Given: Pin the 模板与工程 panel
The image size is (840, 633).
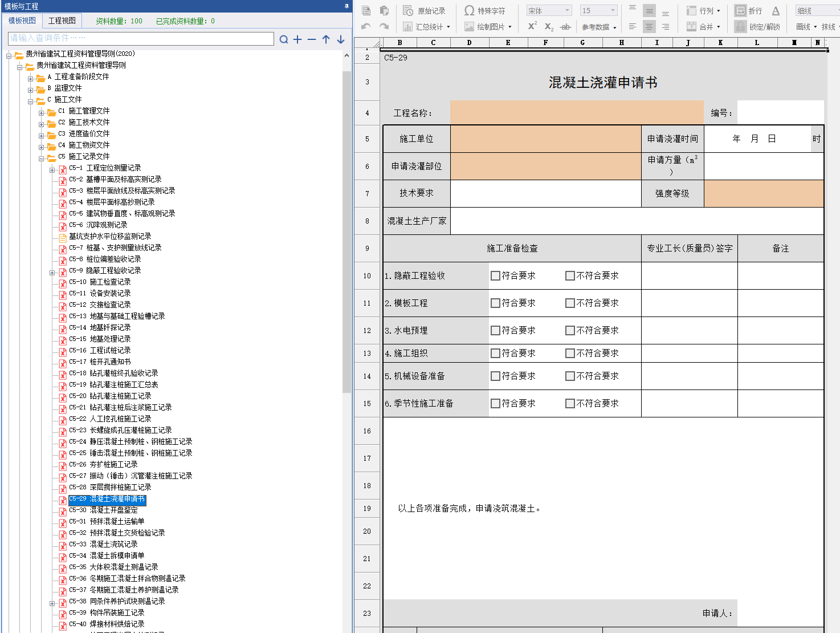Looking at the screenshot, I should click(x=346, y=6).
